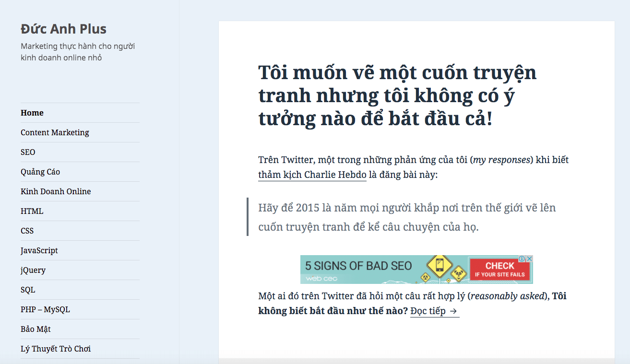The height and width of the screenshot is (364, 630).
Task: Open the Content Marketing category
Action: pos(55,132)
